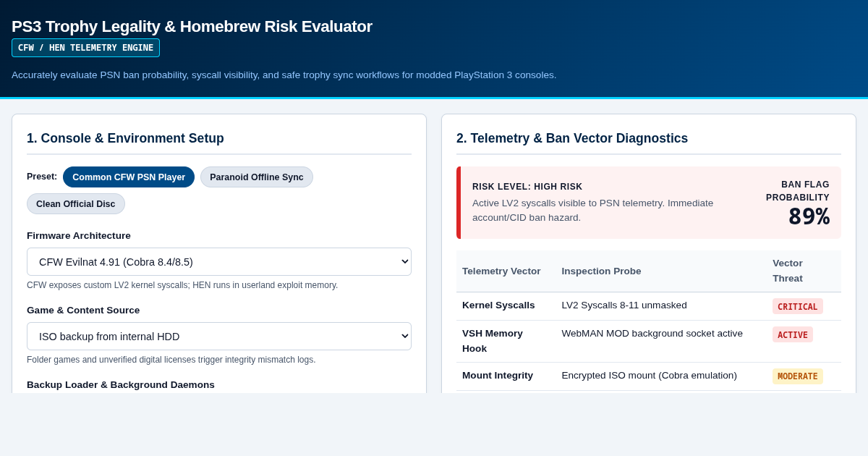Select the VSH Memory Hook row label

(x=493, y=341)
